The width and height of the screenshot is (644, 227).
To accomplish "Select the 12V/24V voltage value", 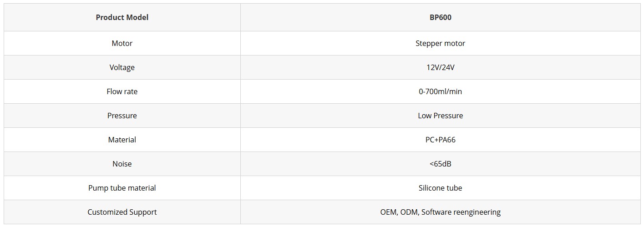I will click(440, 67).
